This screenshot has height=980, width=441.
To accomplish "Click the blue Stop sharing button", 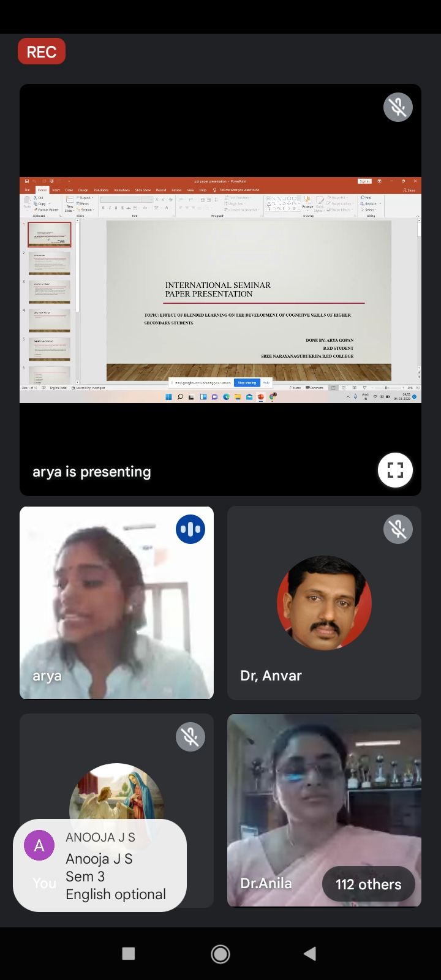I will coord(247,383).
